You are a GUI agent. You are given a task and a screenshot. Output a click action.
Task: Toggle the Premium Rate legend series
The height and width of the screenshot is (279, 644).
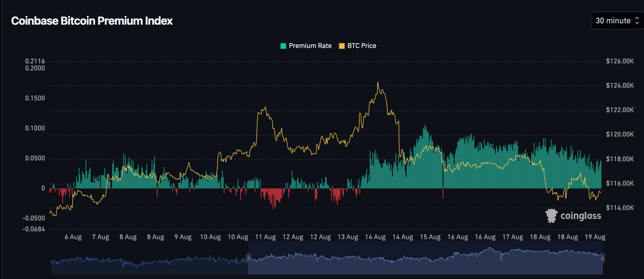(x=306, y=46)
